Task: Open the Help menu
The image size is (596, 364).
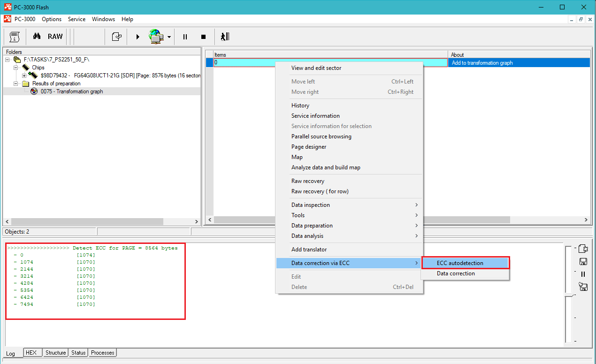Action: click(127, 19)
